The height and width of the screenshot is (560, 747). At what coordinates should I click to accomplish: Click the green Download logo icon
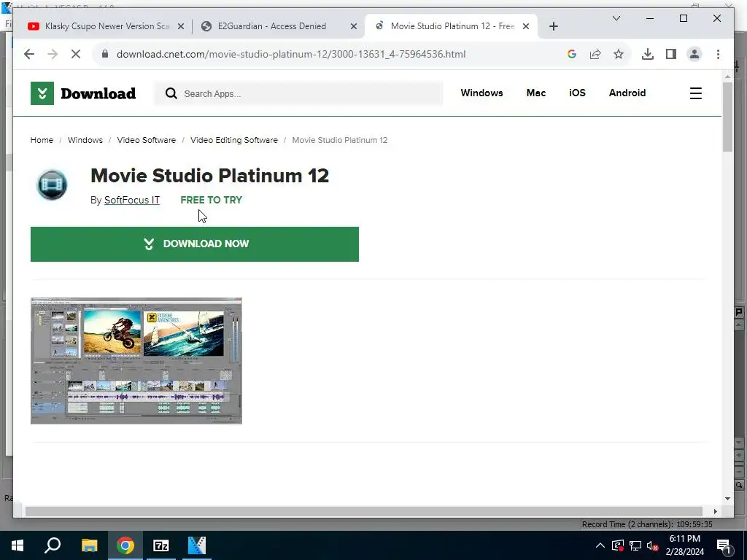[42, 93]
